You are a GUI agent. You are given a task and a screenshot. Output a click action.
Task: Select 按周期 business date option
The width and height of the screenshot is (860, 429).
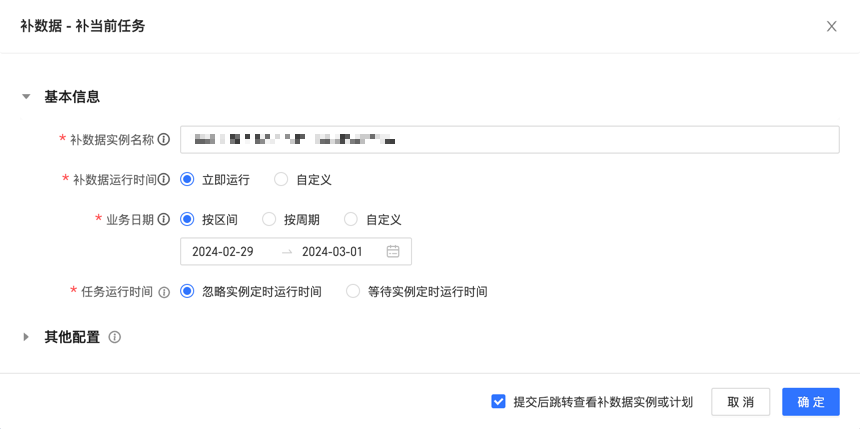[x=269, y=219]
